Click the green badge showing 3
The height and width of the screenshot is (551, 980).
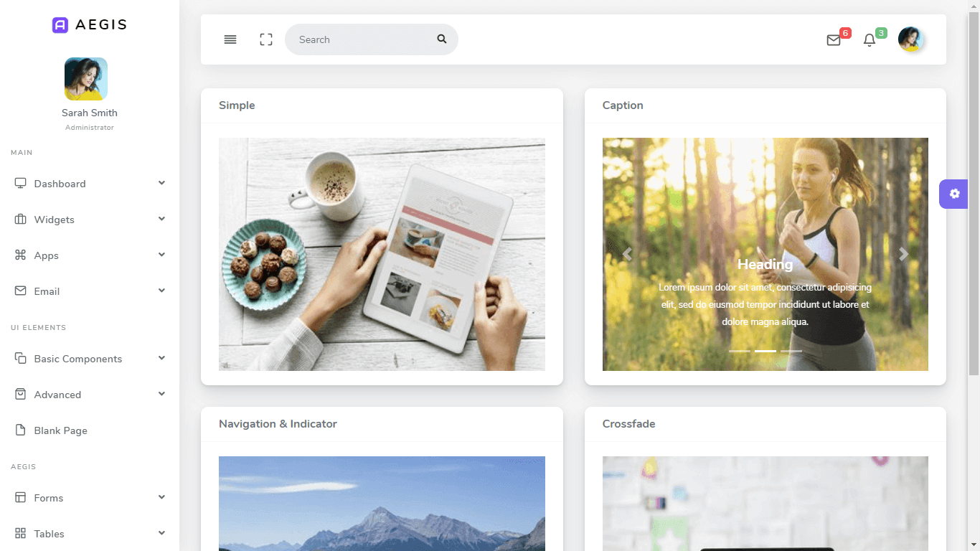881,33
